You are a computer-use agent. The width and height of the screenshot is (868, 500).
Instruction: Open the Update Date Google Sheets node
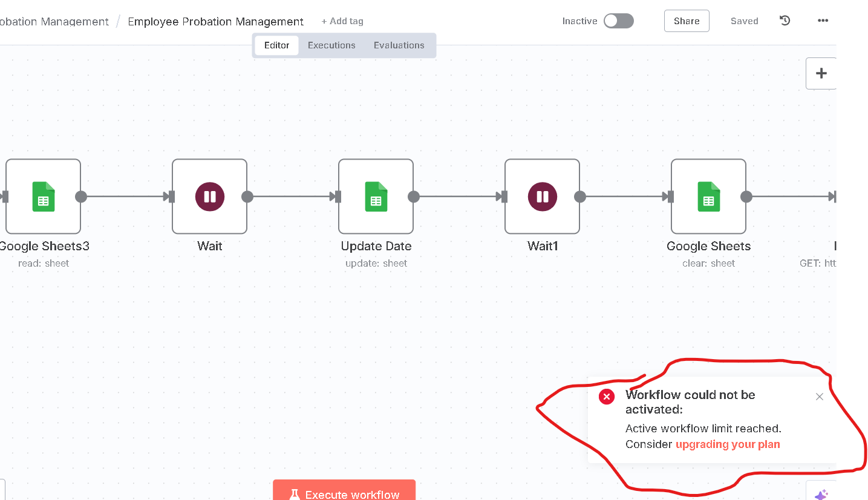[376, 196]
